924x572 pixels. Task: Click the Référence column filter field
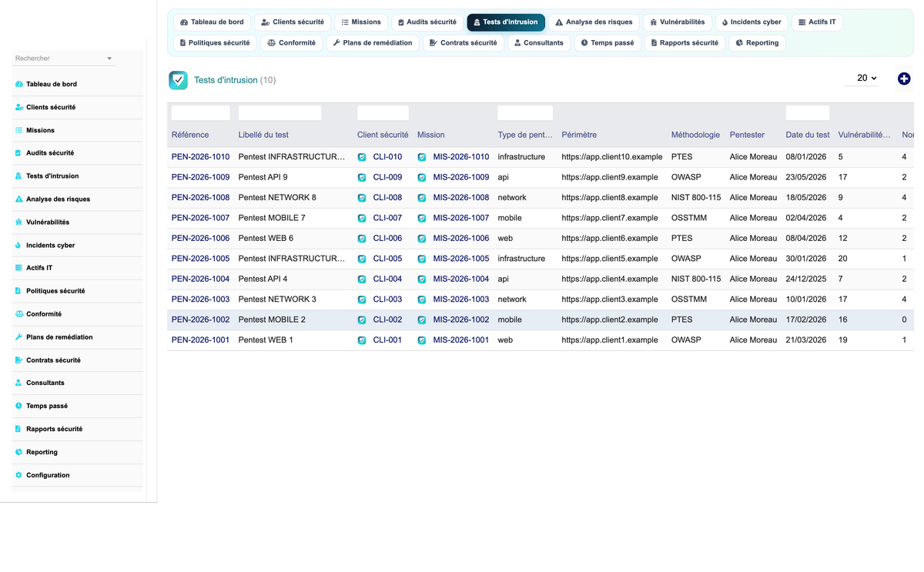pyautogui.click(x=200, y=113)
